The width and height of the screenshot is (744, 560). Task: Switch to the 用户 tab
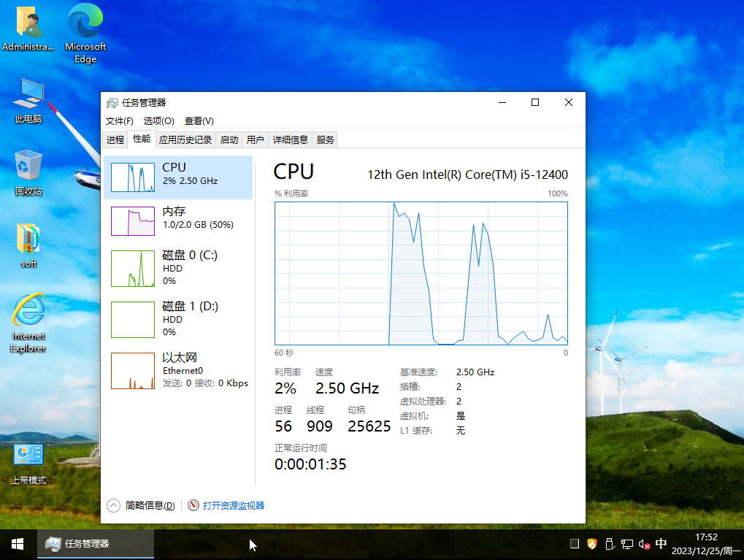point(256,140)
